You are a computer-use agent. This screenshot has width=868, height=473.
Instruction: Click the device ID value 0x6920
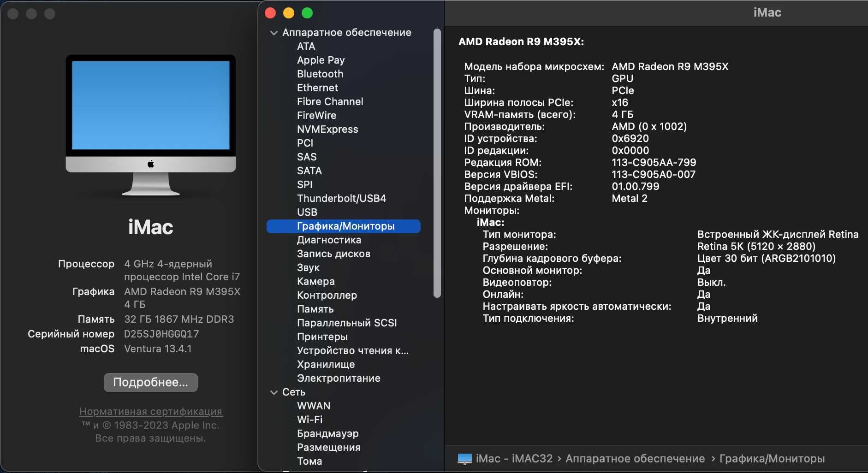pos(630,139)
